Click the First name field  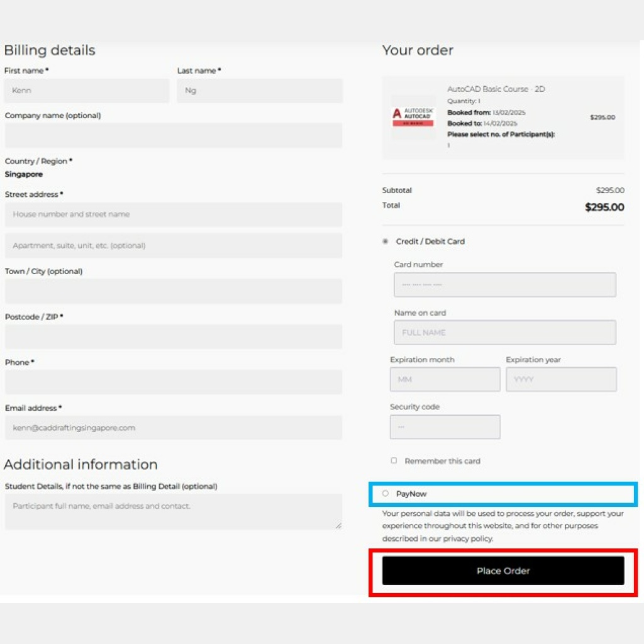tap(87, 91)
